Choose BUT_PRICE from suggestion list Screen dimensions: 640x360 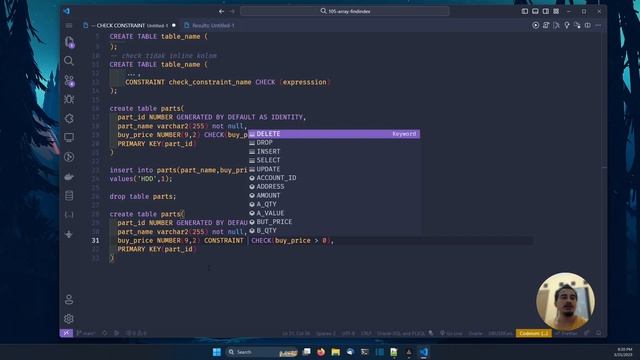click(334, 222)
